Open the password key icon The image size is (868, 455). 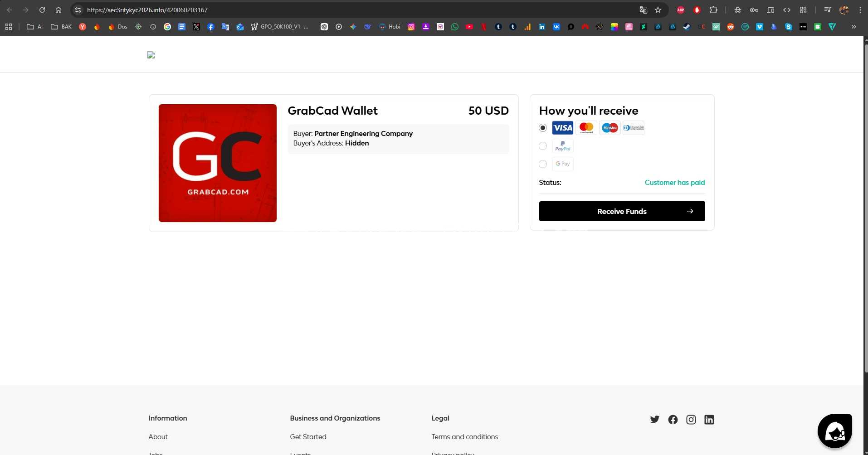click(x=754, y=10)
